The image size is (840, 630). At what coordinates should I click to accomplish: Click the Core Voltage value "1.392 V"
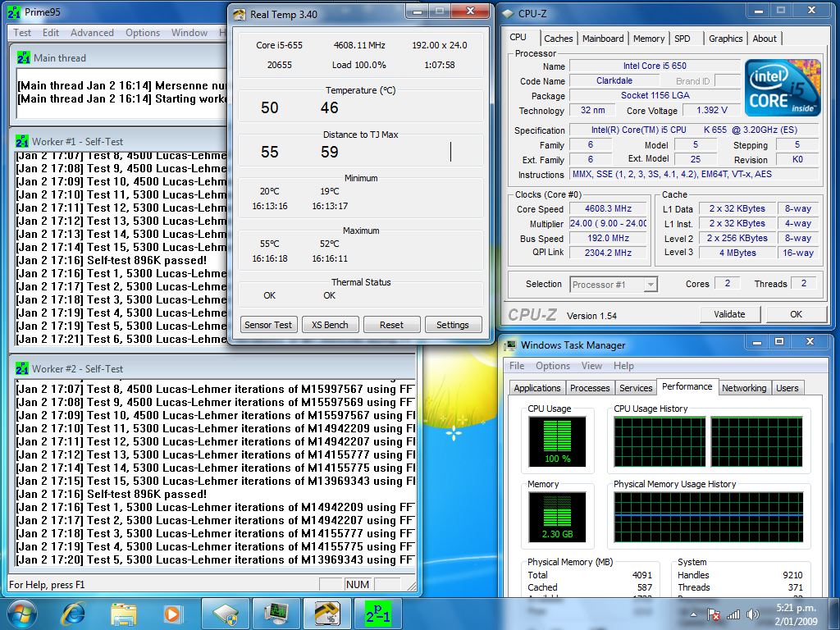[712, 111]
